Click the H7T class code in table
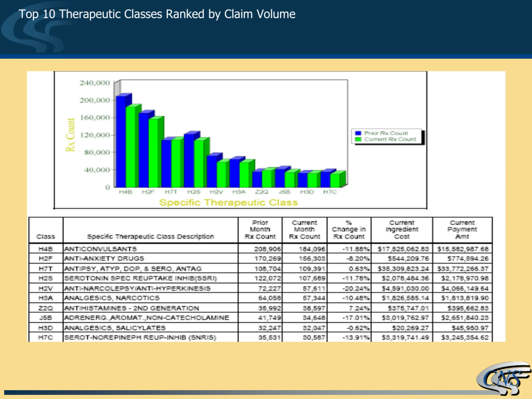532x399 pixels. tap(46, 269)
